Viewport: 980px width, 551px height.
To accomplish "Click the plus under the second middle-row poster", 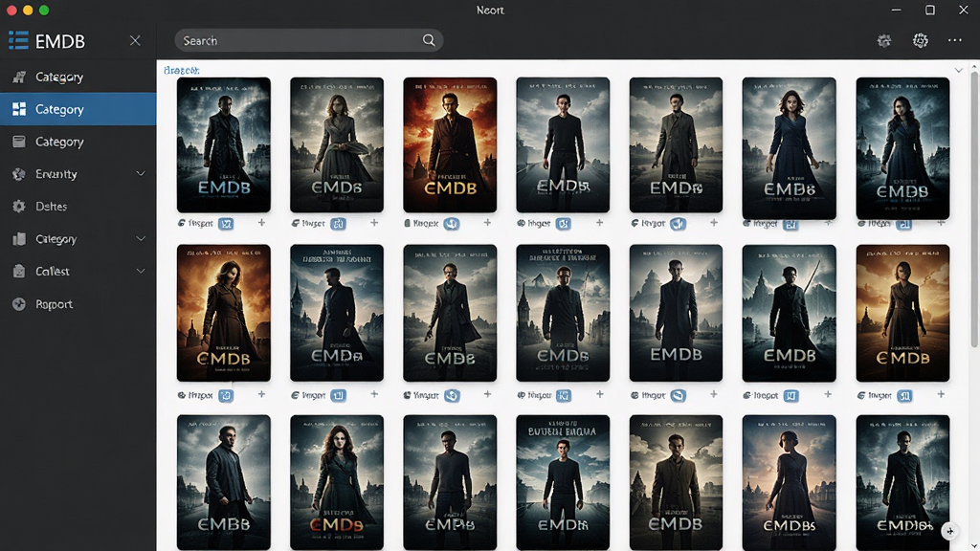I will coord(374,394).
